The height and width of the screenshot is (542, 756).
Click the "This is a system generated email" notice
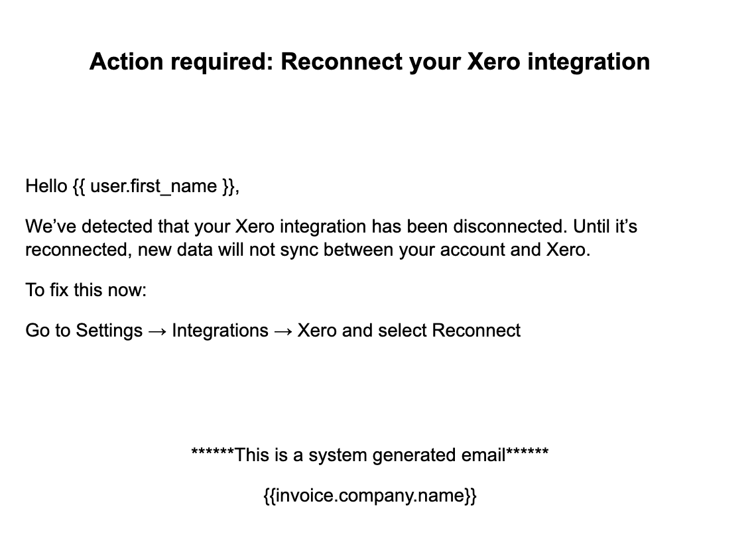369,455
